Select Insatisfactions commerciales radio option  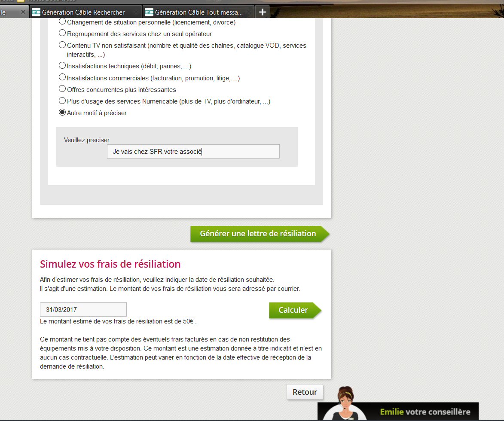62,77
